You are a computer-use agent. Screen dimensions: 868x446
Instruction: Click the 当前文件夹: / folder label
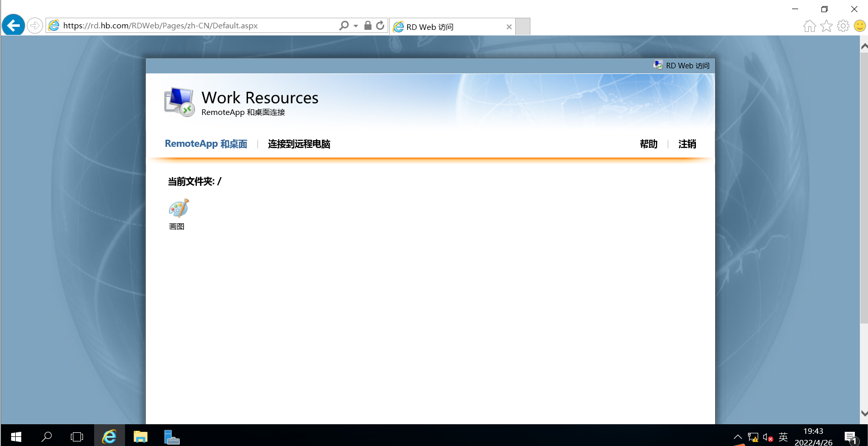(195, 181)
